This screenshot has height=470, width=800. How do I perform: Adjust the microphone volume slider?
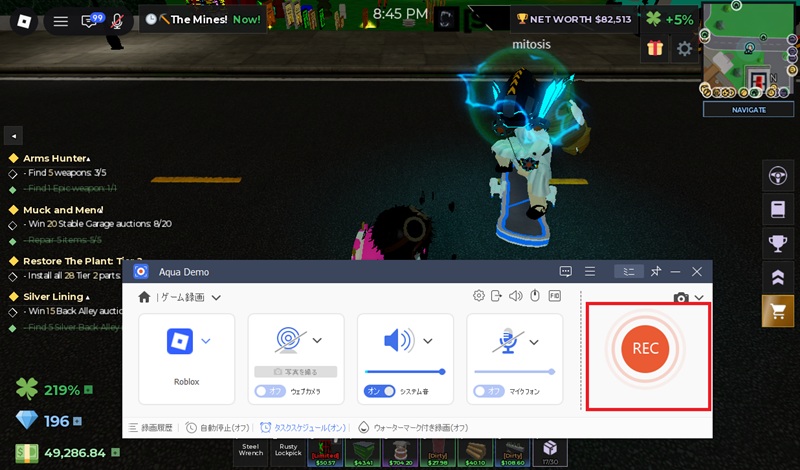click(x=514, y=372)
